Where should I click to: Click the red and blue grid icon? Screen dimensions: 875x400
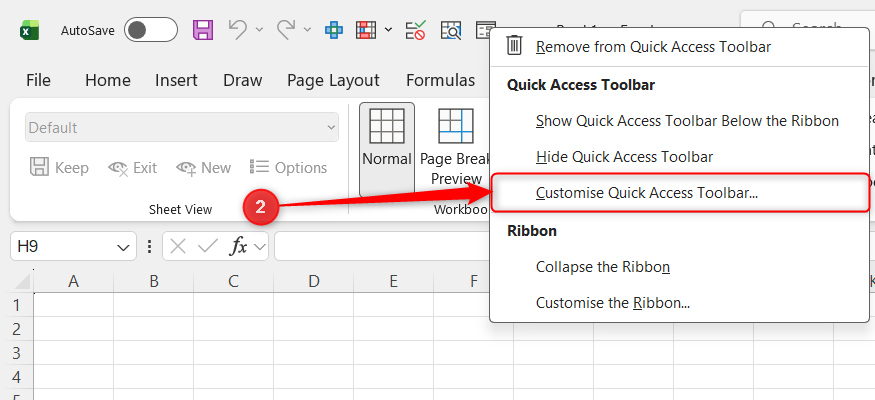(366, 30)
